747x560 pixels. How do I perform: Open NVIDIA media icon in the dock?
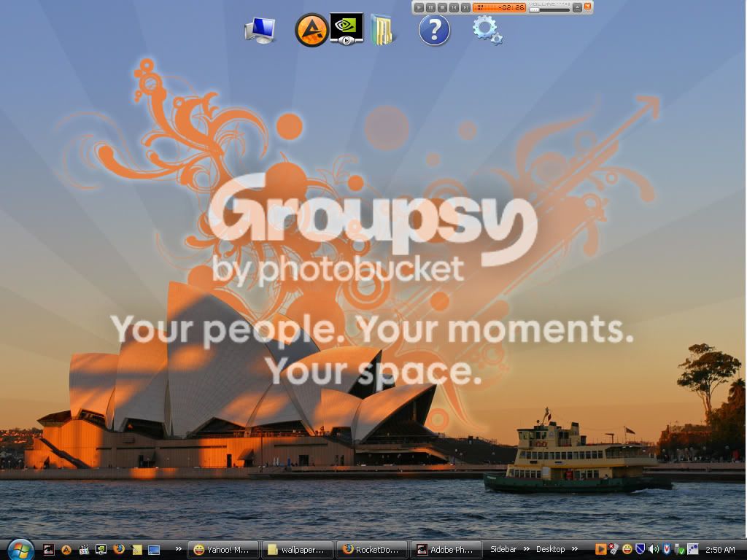347,29
